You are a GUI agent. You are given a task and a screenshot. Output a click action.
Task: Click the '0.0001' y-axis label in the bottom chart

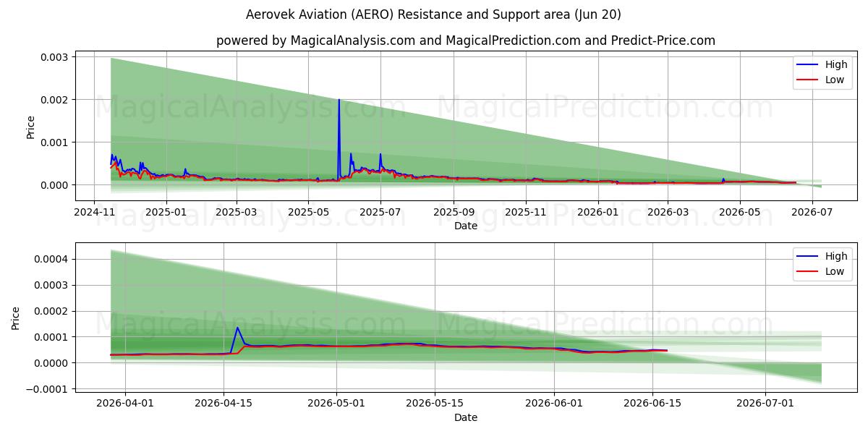52,337
